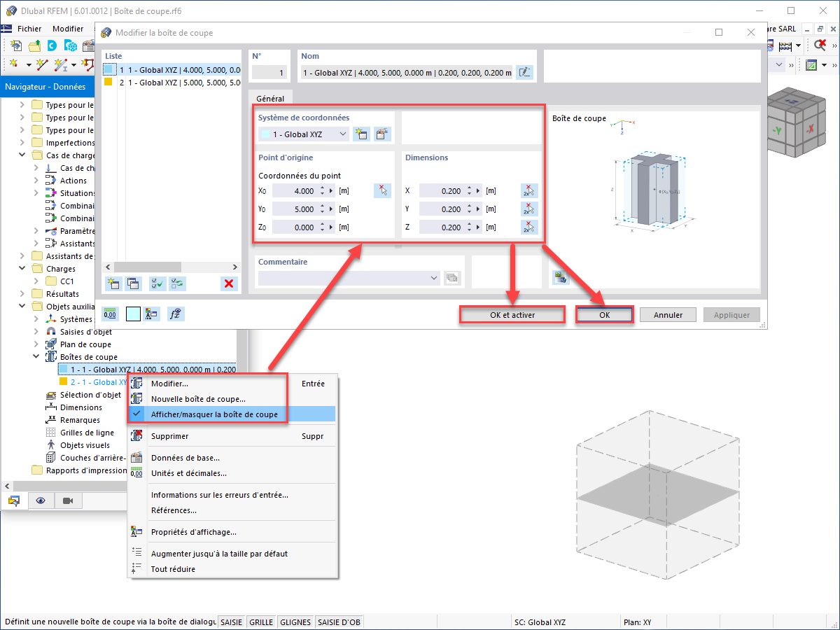Choose Unités et décimales...
This screenshot has width=840, height=630.
pos(232,473)
